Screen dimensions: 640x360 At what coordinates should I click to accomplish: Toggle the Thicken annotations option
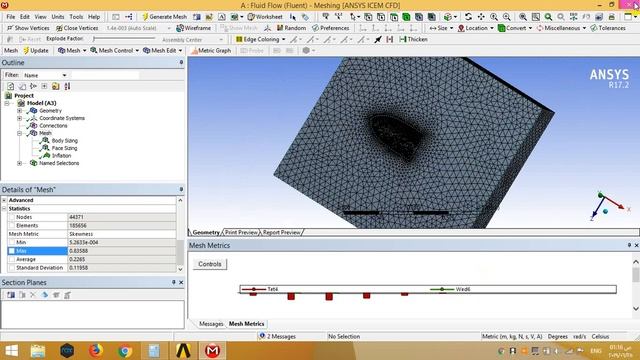tap(413, 40)
